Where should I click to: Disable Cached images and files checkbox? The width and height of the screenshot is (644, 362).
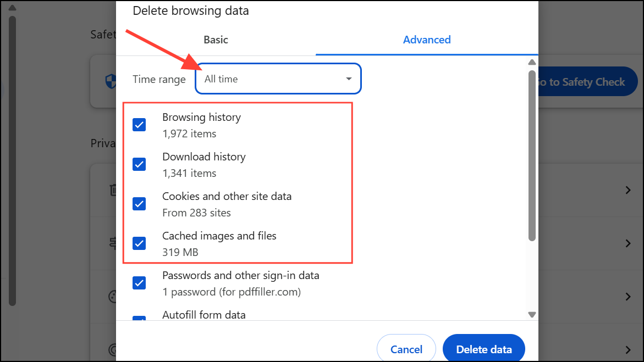(139, 243)
